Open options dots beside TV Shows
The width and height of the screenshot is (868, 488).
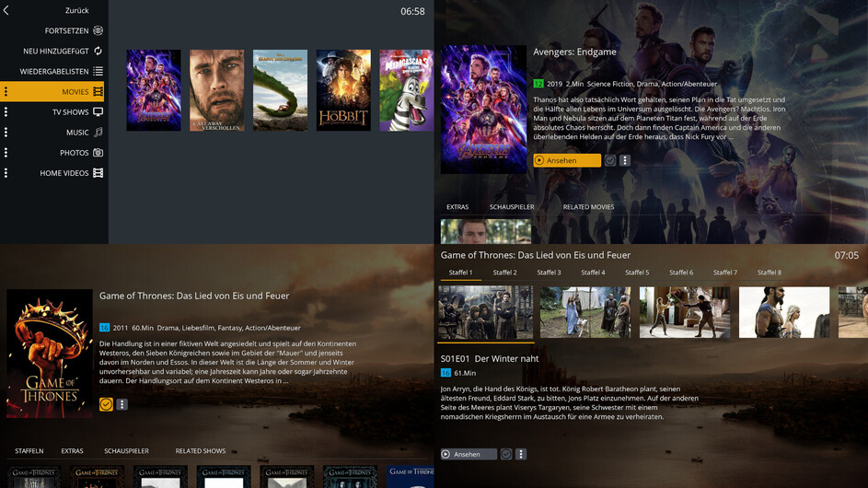(x=6, y=112)
